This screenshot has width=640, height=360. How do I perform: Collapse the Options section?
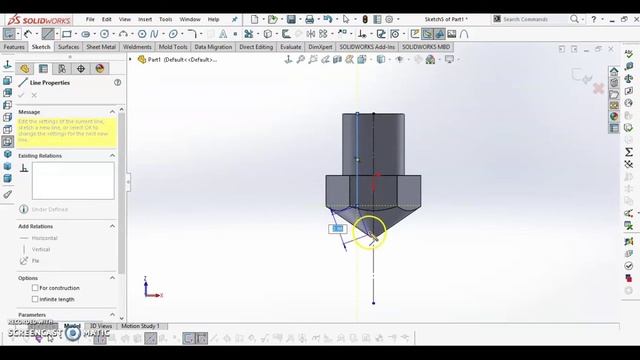point(112,278)
